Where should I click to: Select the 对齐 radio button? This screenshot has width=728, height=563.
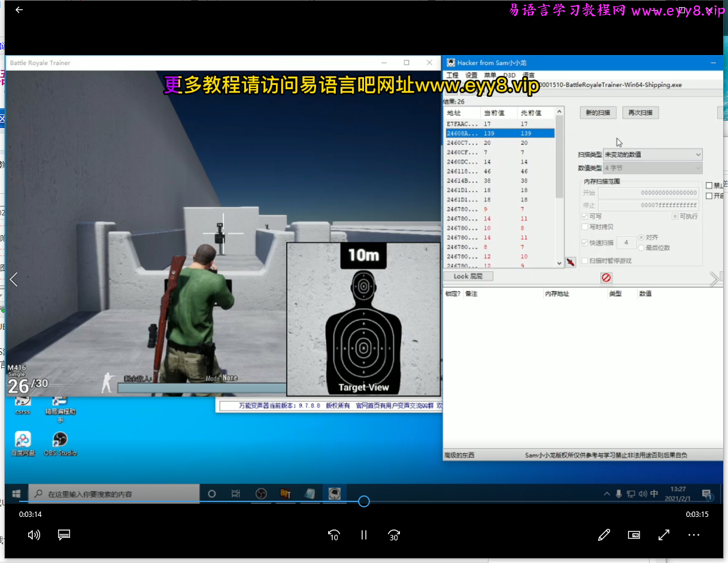[x=641, y=238]
